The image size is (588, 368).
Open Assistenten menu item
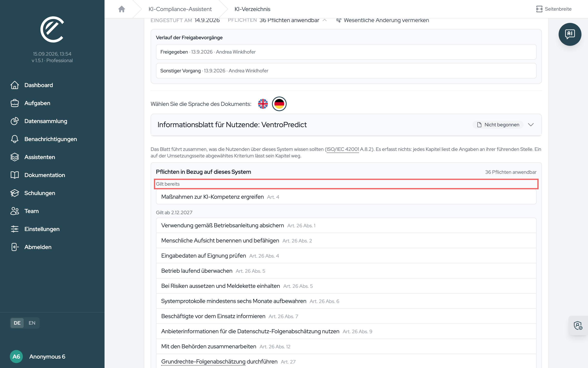click(x=40, y=157)
